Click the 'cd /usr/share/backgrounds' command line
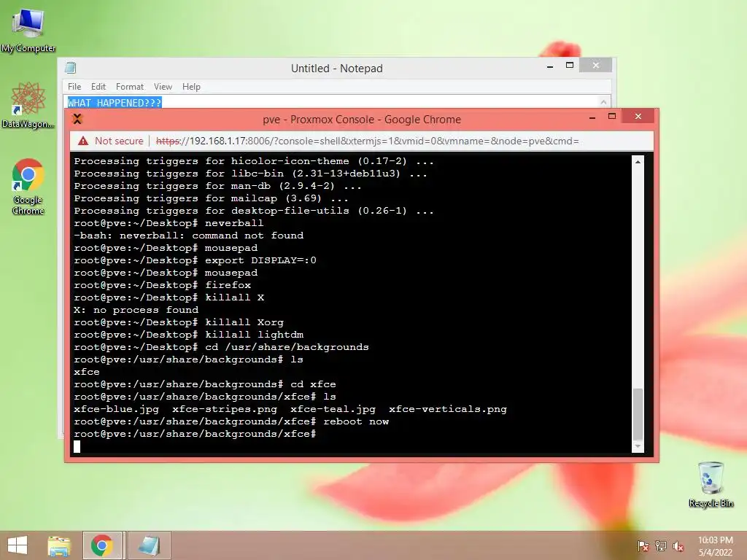This screenshot has height=560, width=747. point(221,347)
